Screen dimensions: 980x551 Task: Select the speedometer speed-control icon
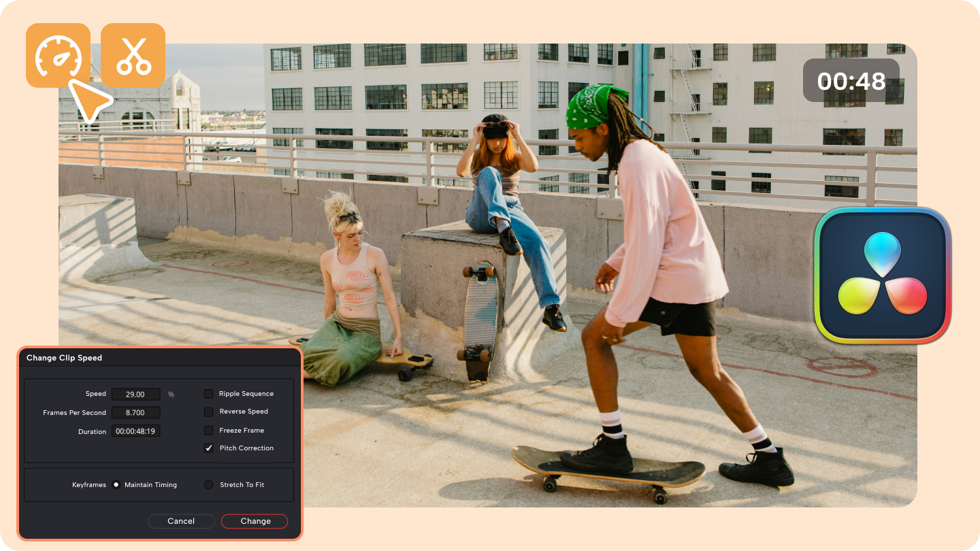click(58, 55)
